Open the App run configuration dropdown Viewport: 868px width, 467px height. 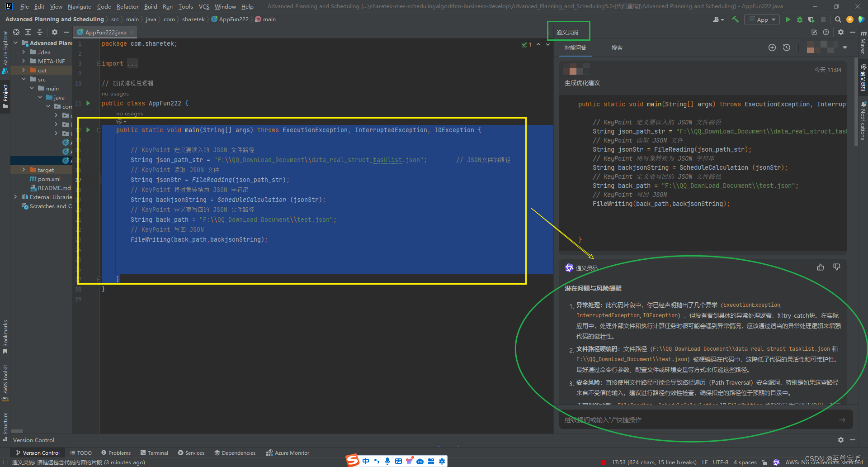click(762, 19)
